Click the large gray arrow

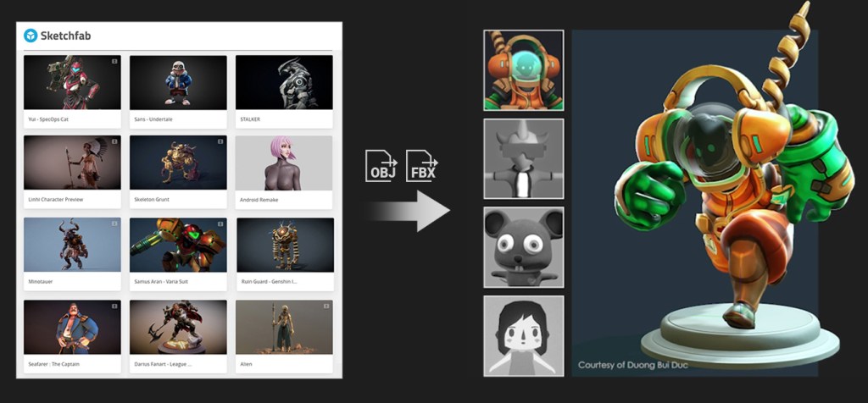[410, 211]
